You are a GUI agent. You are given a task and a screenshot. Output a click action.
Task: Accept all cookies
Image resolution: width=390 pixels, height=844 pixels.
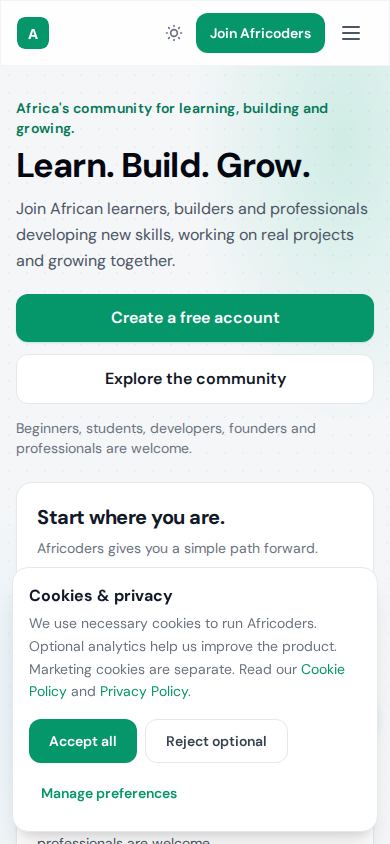pyautogui.click(x=83, y=741)
